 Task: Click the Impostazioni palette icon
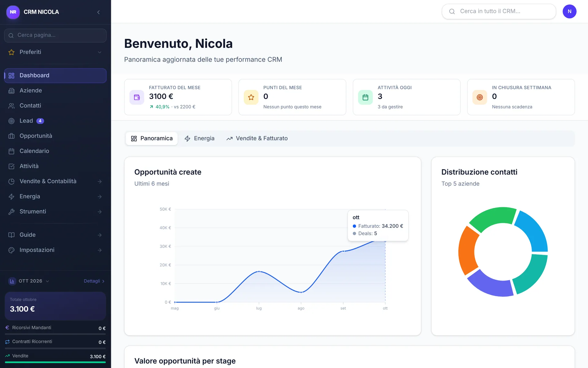pyautogui.click(x=12, y=250)
